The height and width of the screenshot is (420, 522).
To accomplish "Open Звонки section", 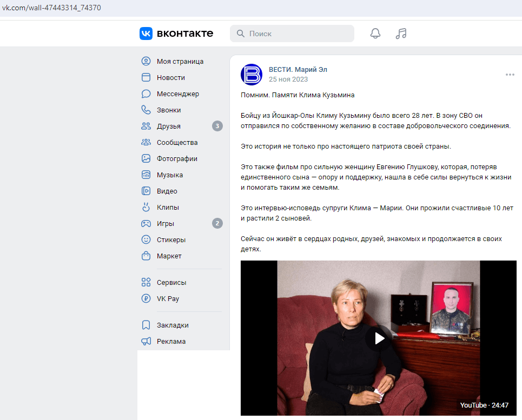I will pos(169,110).
